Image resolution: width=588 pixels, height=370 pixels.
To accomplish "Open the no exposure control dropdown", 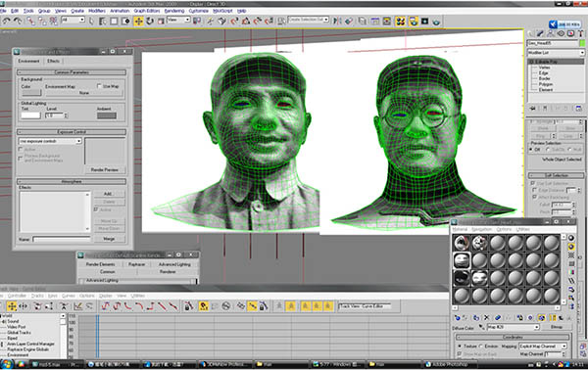I will [x=50, y=141].
